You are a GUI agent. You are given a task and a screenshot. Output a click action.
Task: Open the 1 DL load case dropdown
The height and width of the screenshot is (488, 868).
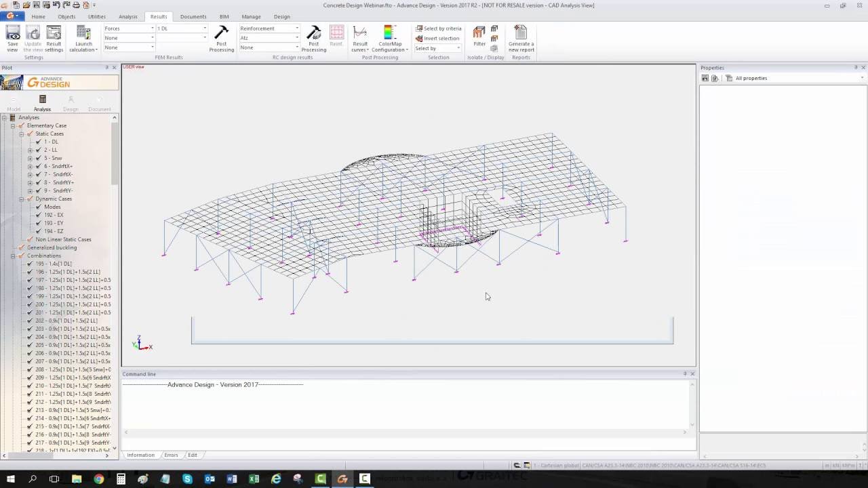point(182,28)
